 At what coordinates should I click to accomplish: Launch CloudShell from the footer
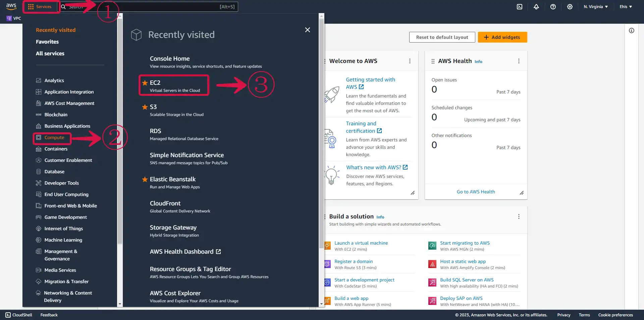(x=19, y=315)
